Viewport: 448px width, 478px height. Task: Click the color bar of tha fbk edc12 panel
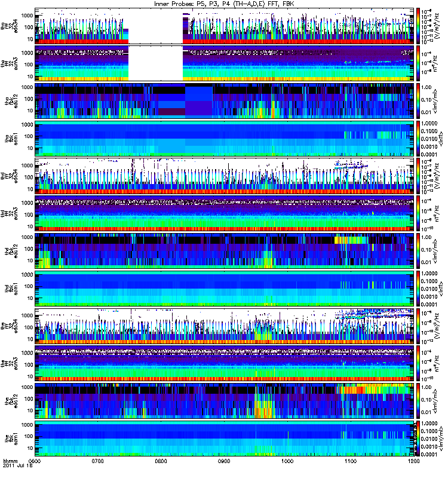point(418,101)
